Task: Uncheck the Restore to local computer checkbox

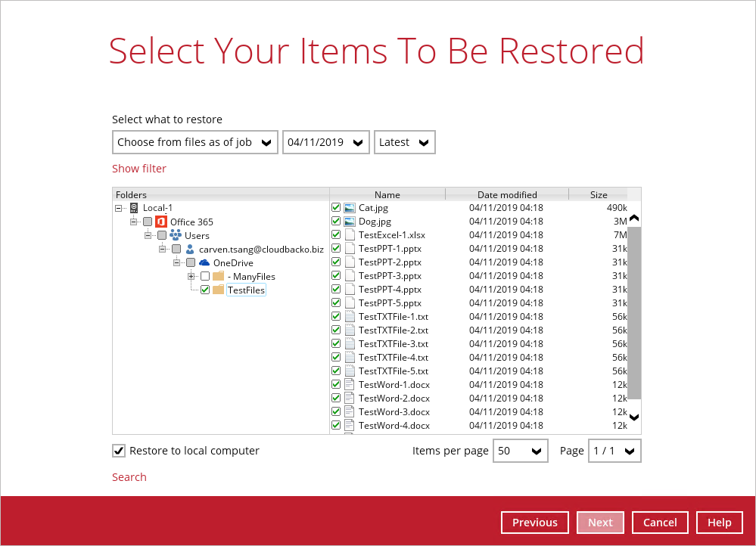Action: pyautogui.click(x=119, y=451)
